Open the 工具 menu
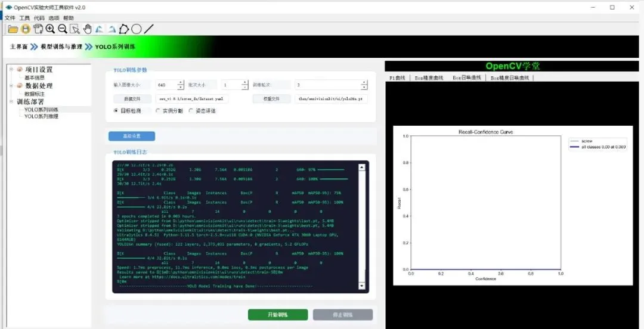Viewport: 644px width, 329px height. (24, 18)
